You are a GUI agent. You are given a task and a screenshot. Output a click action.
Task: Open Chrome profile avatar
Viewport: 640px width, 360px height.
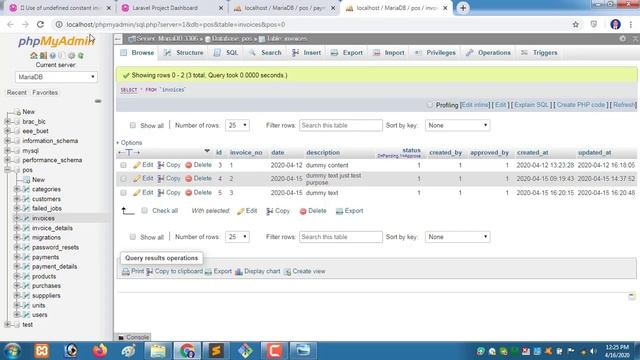[615, 24]
